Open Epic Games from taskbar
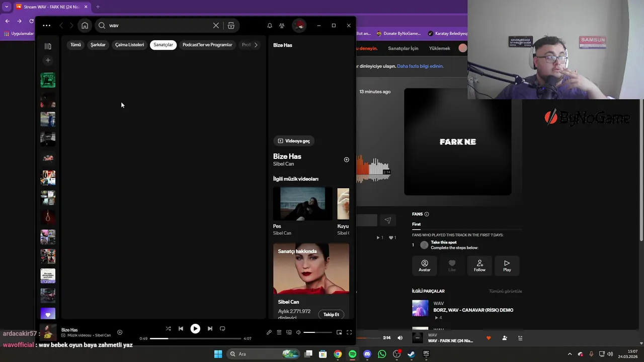The image size is (644, 362). (426, 354)
